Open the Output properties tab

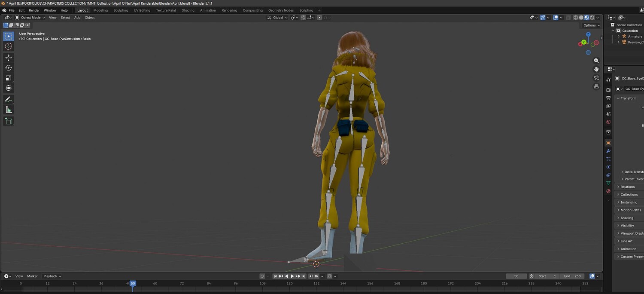click(x=608, y=98)
